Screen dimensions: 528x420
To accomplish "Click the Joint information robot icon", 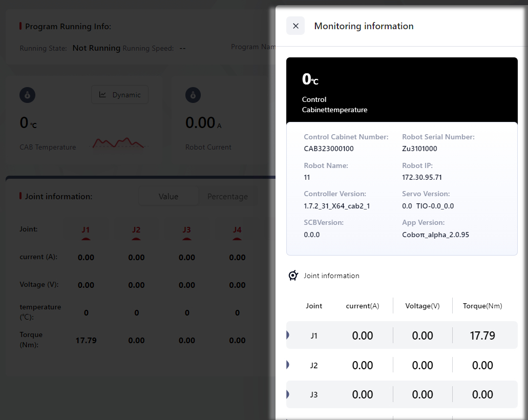I will [293, 276].
